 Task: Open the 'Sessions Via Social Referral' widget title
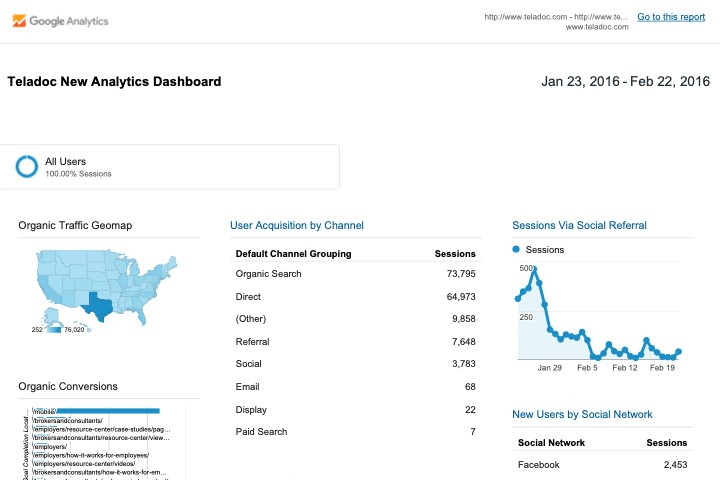579,226
